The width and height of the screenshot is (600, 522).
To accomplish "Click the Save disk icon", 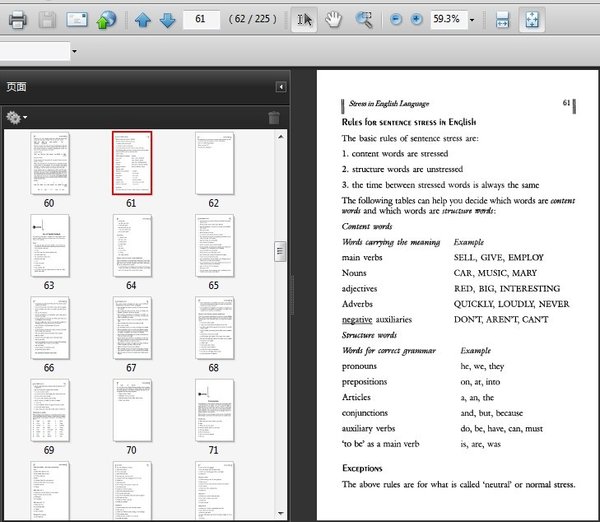I will (47, 19).
